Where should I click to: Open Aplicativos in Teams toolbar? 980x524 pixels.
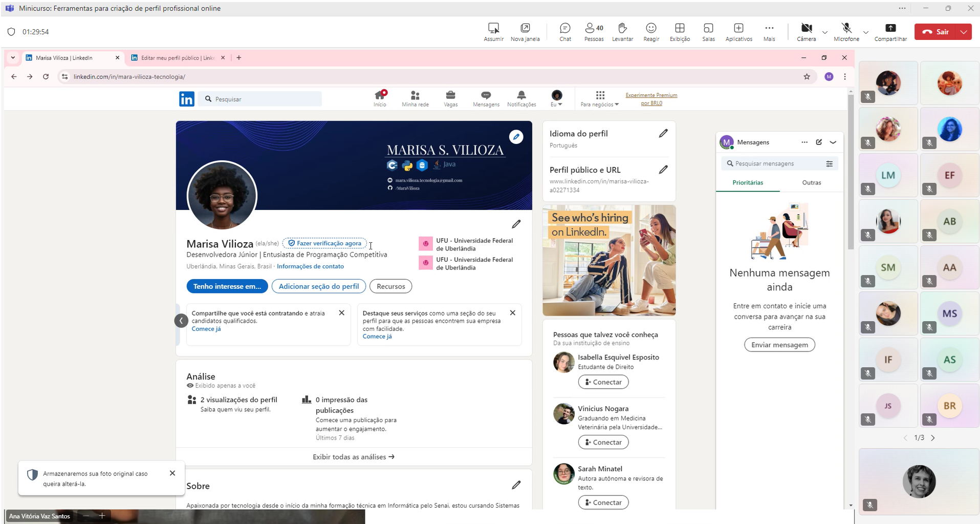(x=738, y=32)
